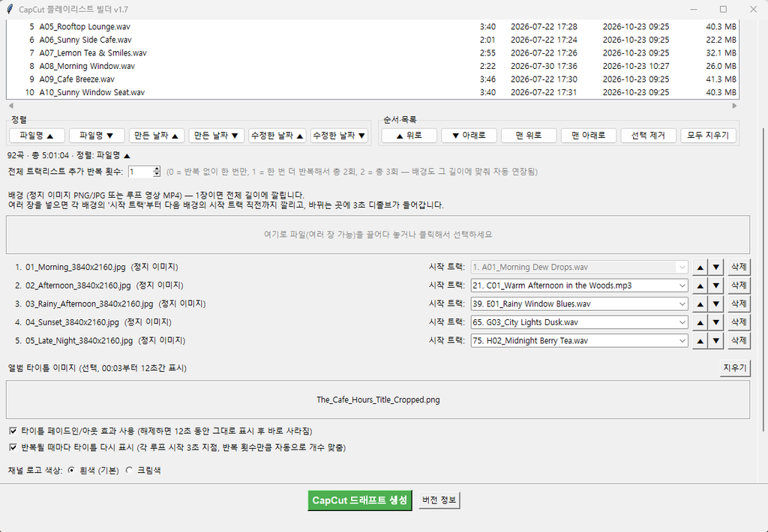The height and width of the screenshot is (532, 768).
Task: Move 04_Sunset background down
Action: click(716, 322)
